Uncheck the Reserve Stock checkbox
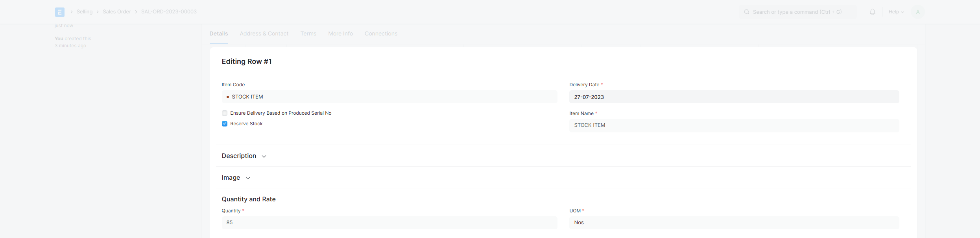 [x=225, y=124]
